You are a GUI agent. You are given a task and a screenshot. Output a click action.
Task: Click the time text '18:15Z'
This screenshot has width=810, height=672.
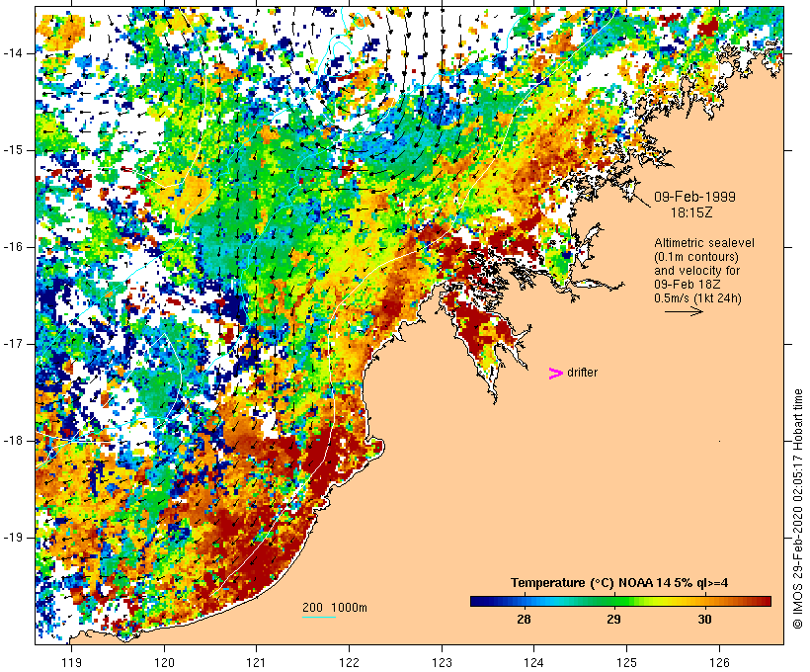(x=691, y=212)
